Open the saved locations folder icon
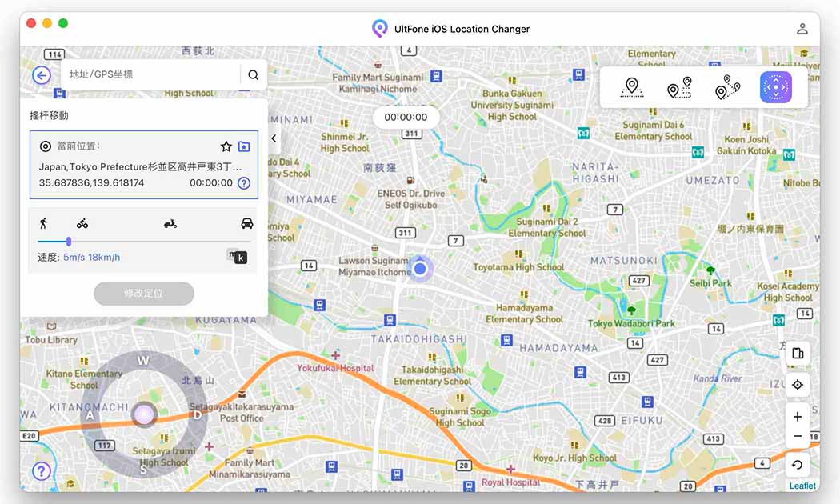Image resolution: width=840 pixels, height=504 pixels. pyautogui.click(x=244, y=146)
